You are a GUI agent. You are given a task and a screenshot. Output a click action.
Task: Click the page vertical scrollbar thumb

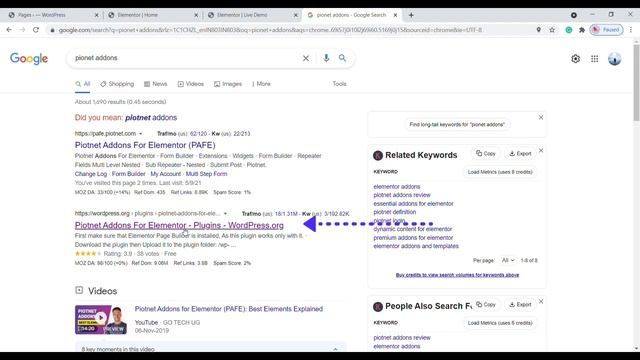636,82
